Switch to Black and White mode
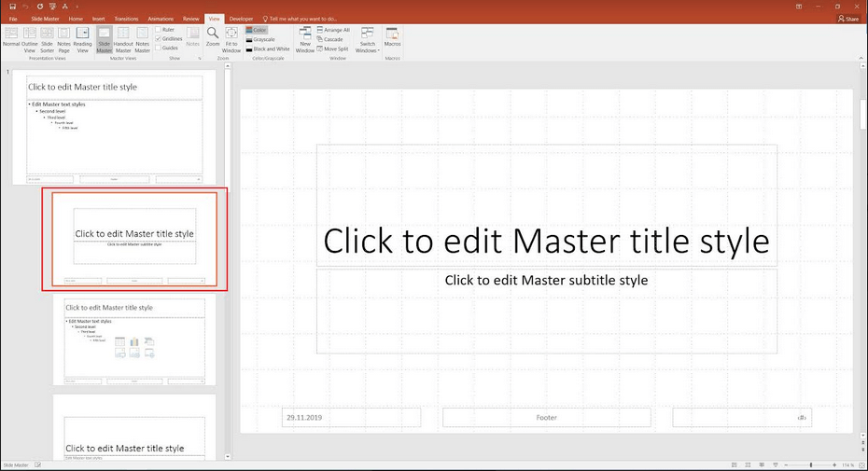The width and height of the screenshot is (868, 471). click(x=267, y=48)
